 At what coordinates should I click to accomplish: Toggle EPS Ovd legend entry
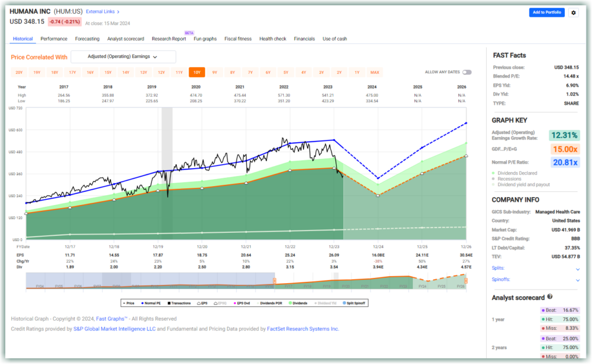(x=242, y=303)
